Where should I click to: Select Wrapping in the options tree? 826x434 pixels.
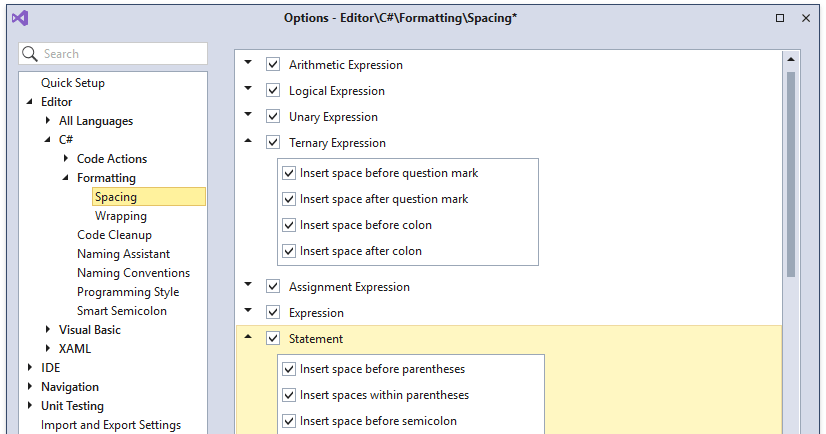tap(121, 216)
